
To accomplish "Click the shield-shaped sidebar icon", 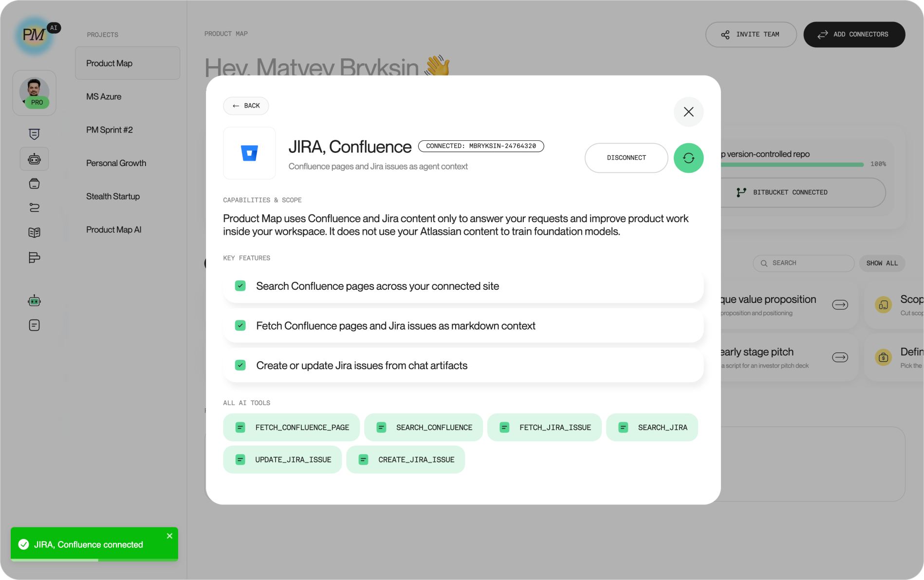I will [x=34, y=134].
